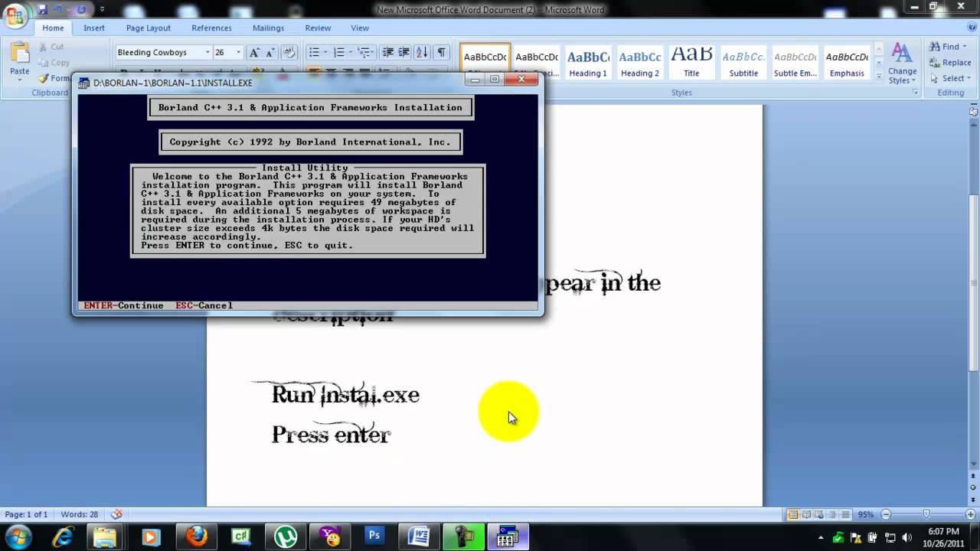Open the Windows Start menu

pos(18,536)
